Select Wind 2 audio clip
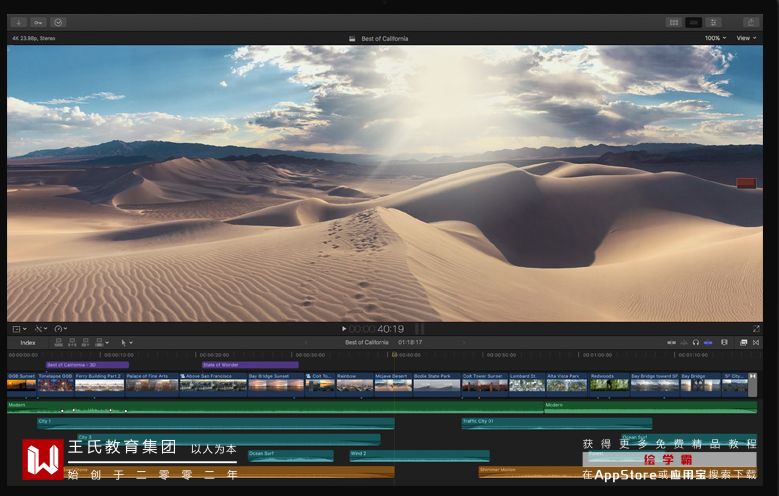The height and width of the screenshot is (496, 779). 419,456
